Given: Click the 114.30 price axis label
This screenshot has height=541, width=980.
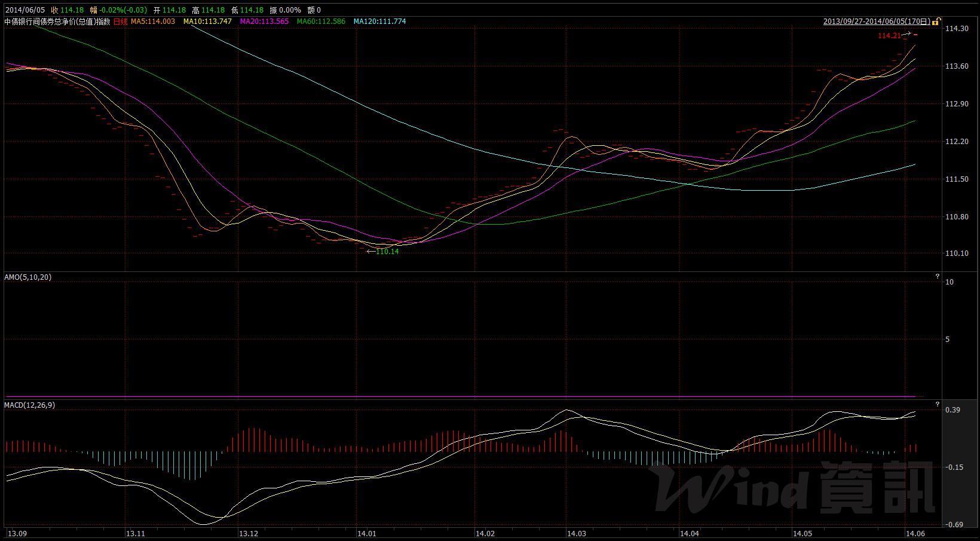Looking at the screenshot, I should coord(957,29).
